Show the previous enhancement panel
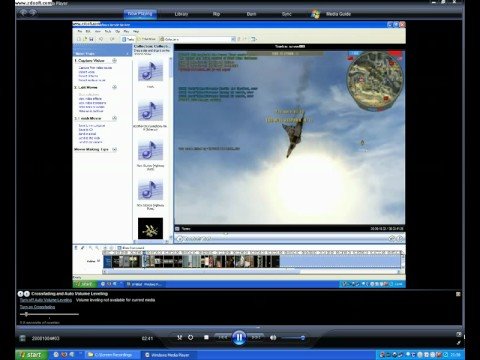 pyautogui.click(x=20, y=294)
